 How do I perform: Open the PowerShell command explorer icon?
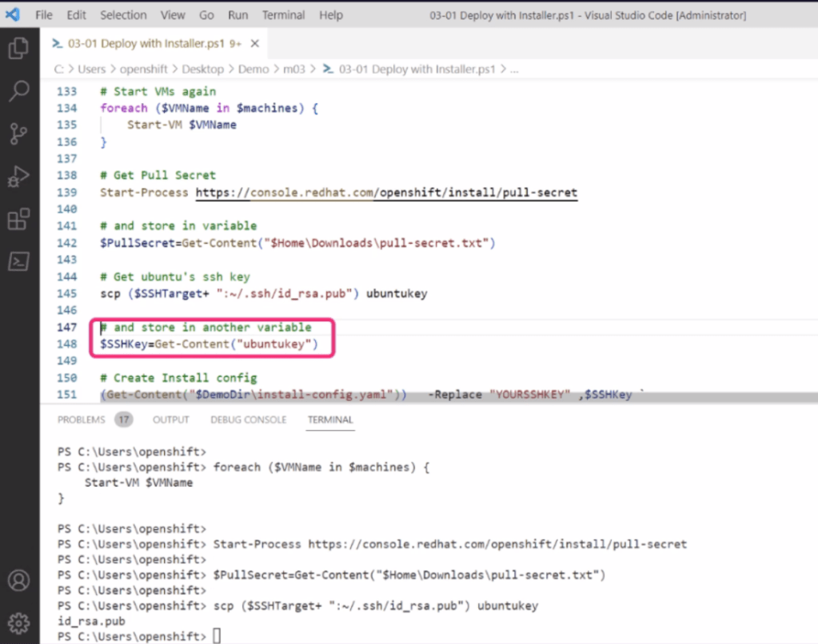point(18,261)
